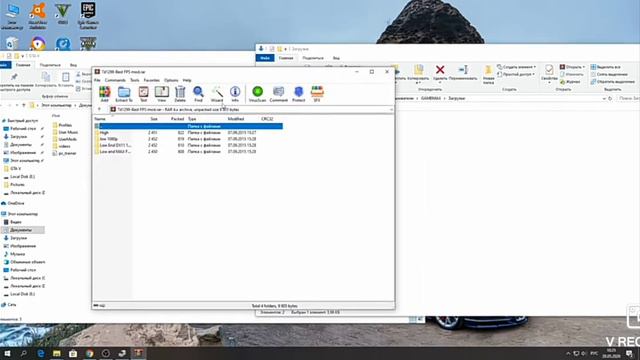The image size is (640, 360).
Task: Select OneDrive in left Explorer navigation pane
Action: [13, 203]
